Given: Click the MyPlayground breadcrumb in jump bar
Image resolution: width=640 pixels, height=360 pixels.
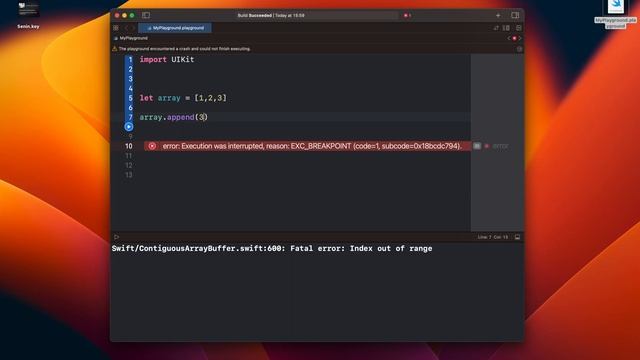Looking at the screenshot, I should (131, 38).
